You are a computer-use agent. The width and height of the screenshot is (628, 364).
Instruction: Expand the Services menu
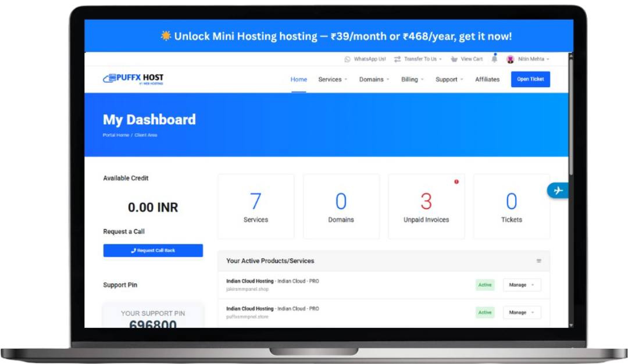333,79
